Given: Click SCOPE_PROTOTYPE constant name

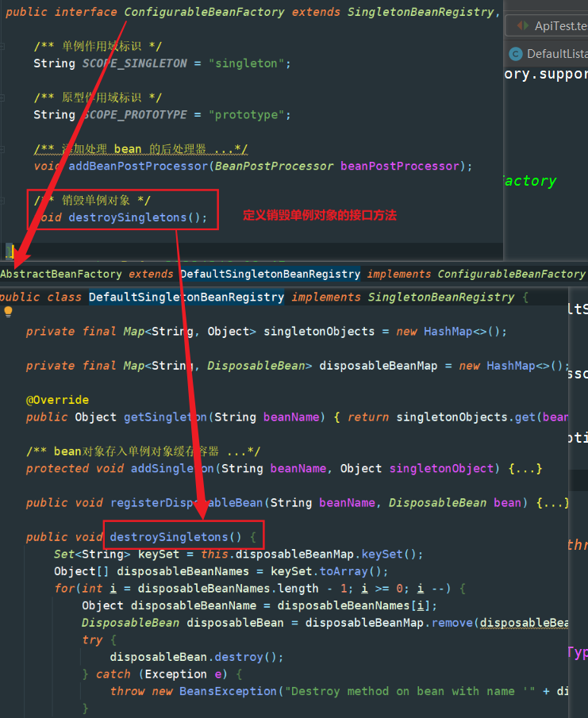Looking at the screenshot, I should point(135,114).
